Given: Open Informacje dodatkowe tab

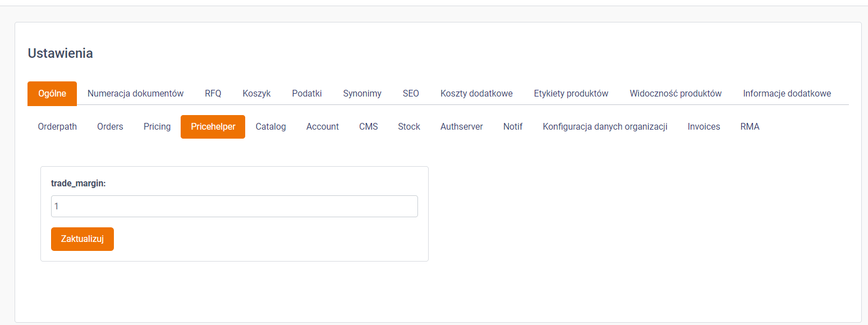Looking at the screenshot, I should tap(787, 93).
